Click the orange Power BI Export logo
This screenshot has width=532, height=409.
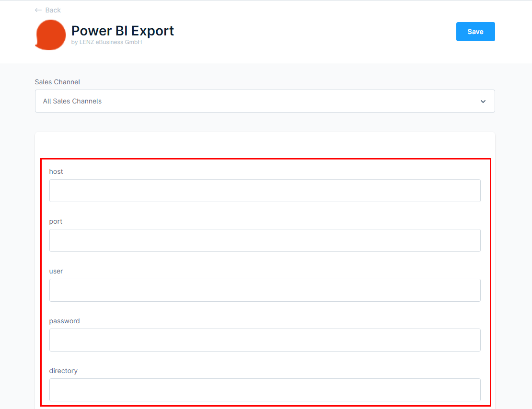(x=50, y=35)
